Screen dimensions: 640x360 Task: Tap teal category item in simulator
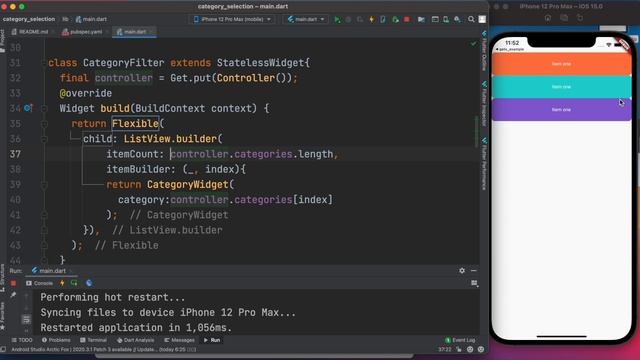(x=561, y=87)
